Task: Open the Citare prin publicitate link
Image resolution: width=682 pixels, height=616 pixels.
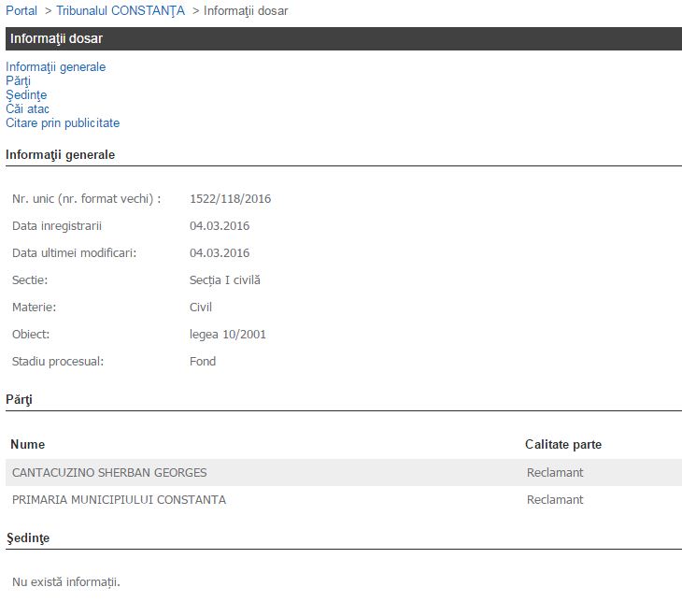Action: click(x=63, y=123)
